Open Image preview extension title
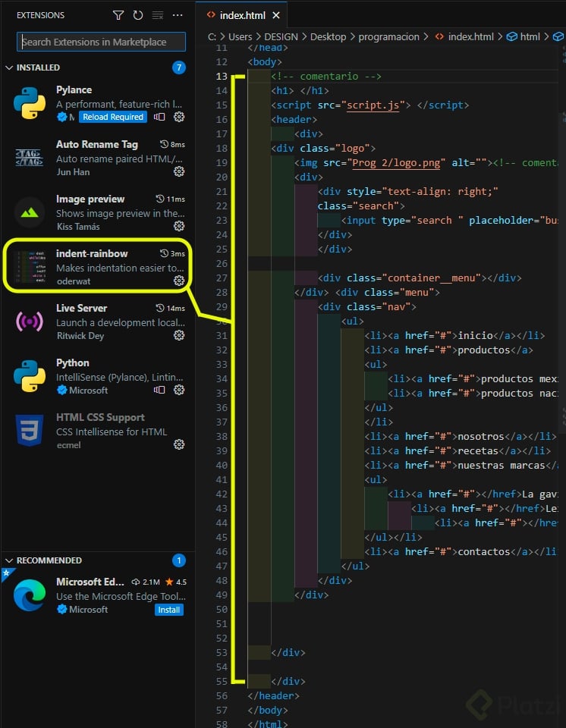Viewport: 566px width, 728px height. [90, 199]
